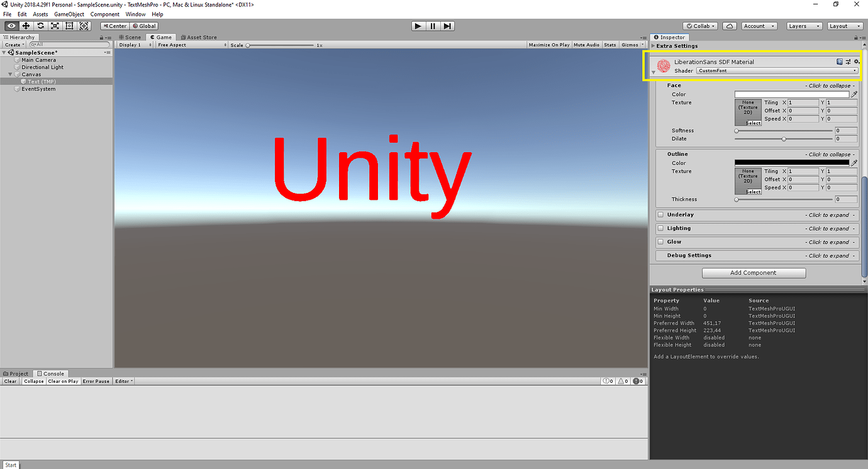Select the Rotate tool
Screen dimensions: 868x469
click(x=41, y=26)
